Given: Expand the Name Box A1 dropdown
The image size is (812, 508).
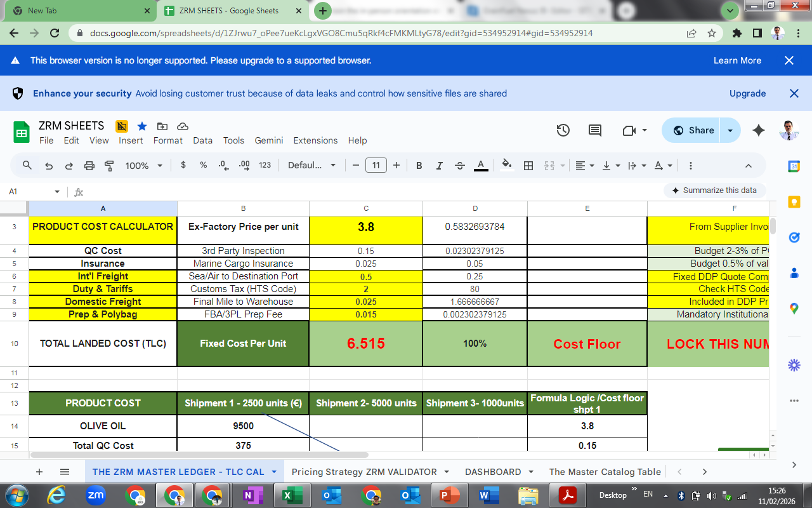Looking at the screenshot, I should click(x=57, y=192).
